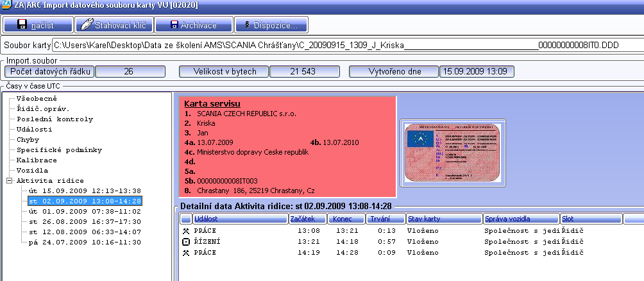The image size is (644, 281).
Task: Click duration '0:57' in the ŘÍZENÍ row
Action: pyautogui.click(x=386, y=242)
